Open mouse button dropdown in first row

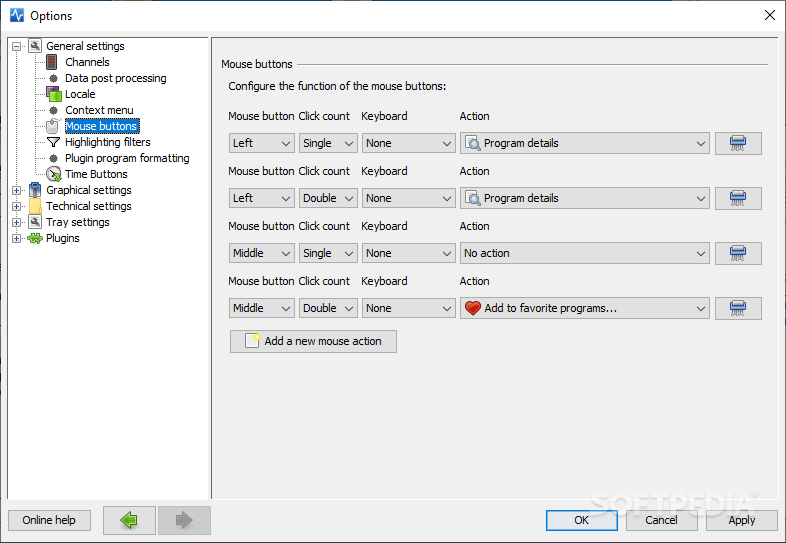coord(262,143)
